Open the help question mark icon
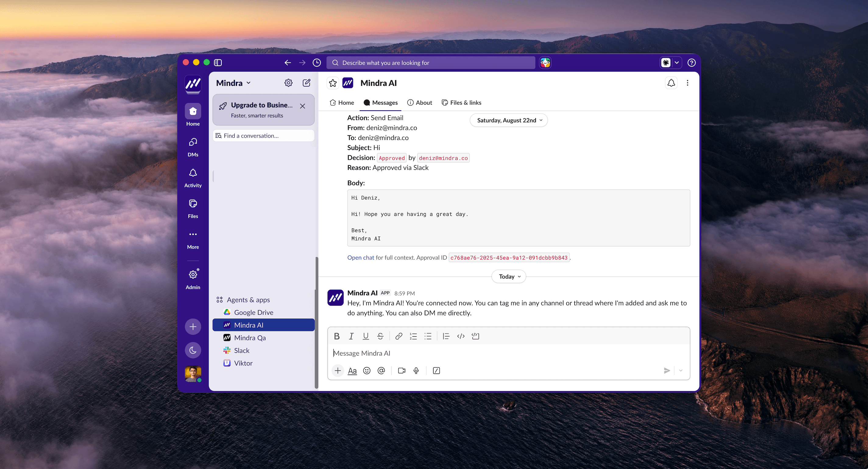 click(x=691, y=63)
